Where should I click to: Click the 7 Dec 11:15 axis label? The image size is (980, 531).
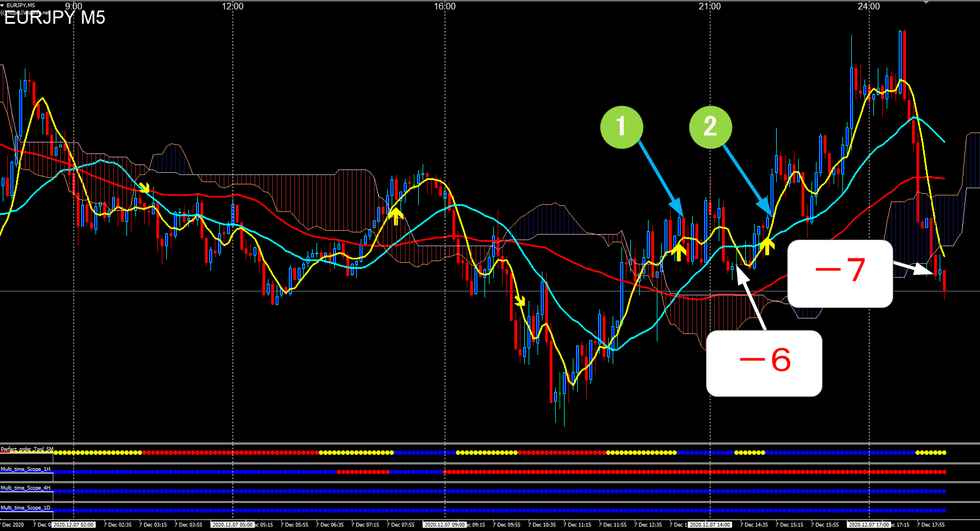click(x=577, y=525)
